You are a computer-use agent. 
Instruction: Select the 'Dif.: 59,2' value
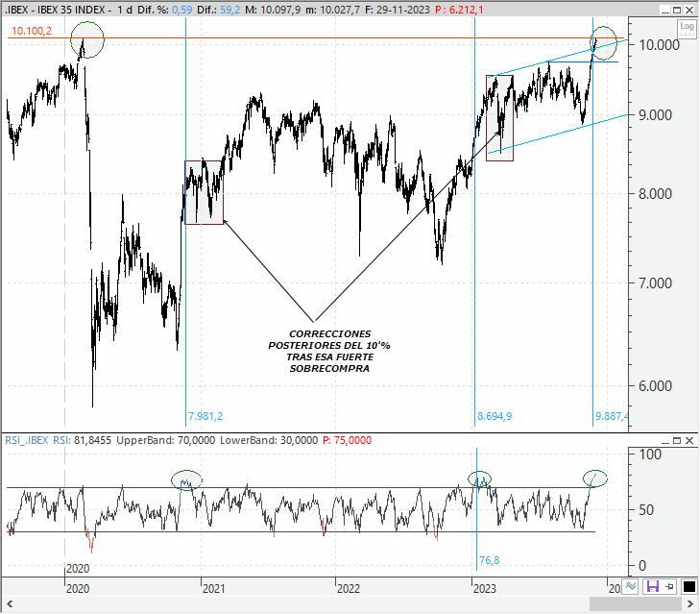pyautogui.click(x=218, y=10)
